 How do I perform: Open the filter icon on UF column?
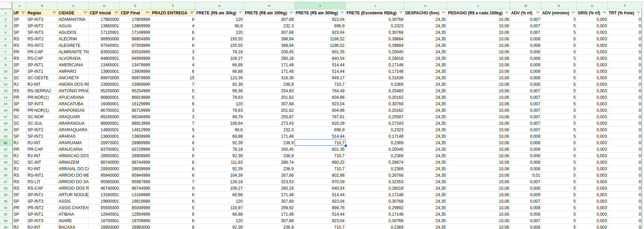click(x=23, y=13)
